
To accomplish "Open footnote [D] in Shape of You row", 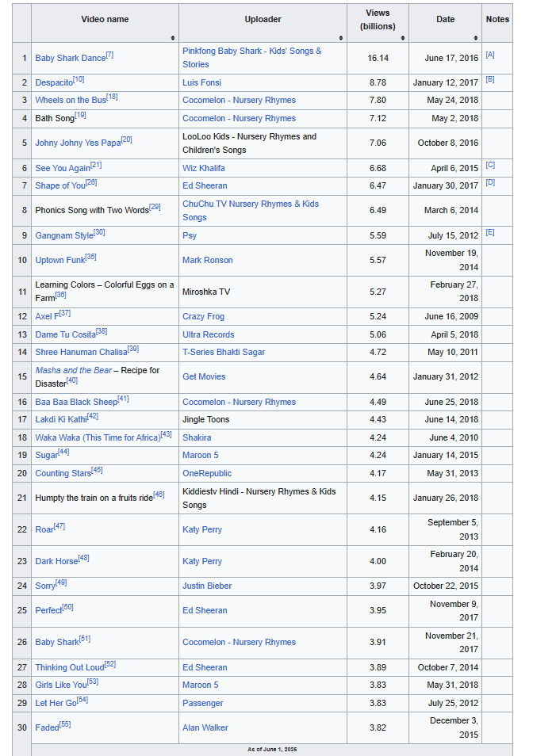I will 490,183.
